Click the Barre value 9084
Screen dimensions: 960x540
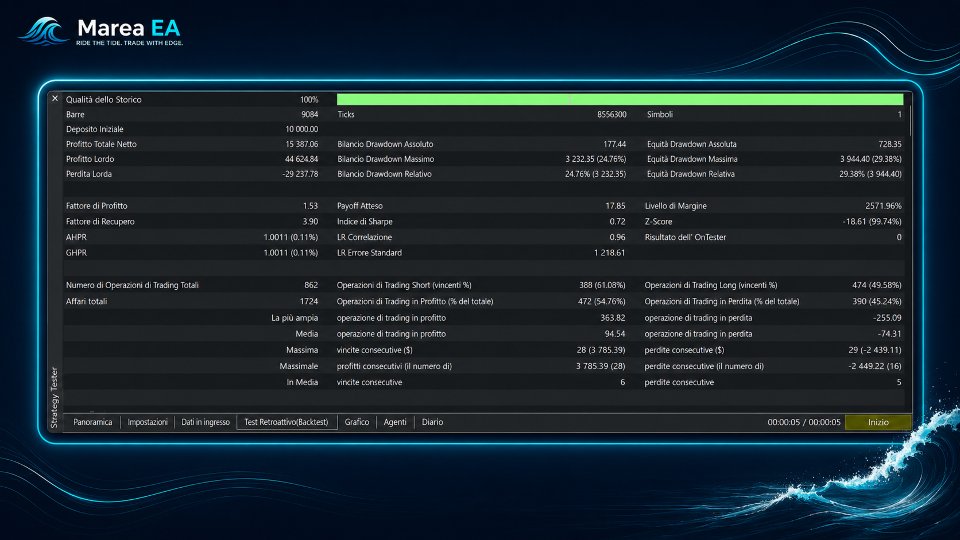pyautogui.click(x=310, y=114)
